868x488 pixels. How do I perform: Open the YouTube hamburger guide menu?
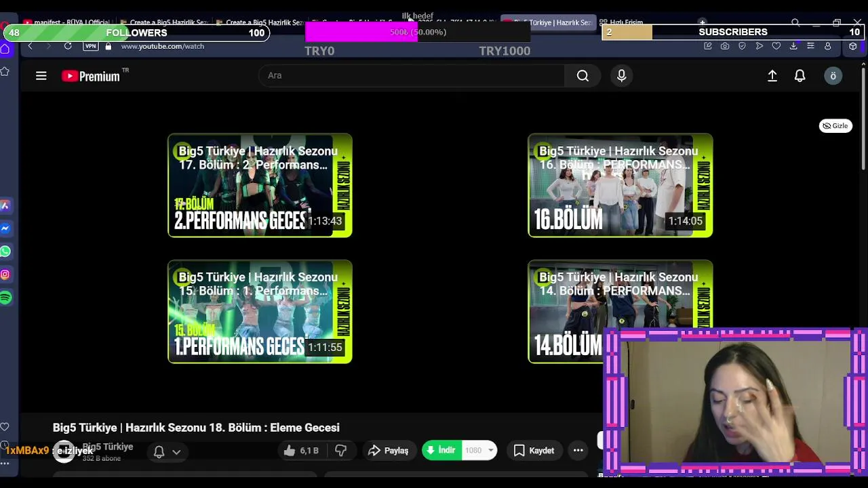pyautogui.click(x=41, y=76)
